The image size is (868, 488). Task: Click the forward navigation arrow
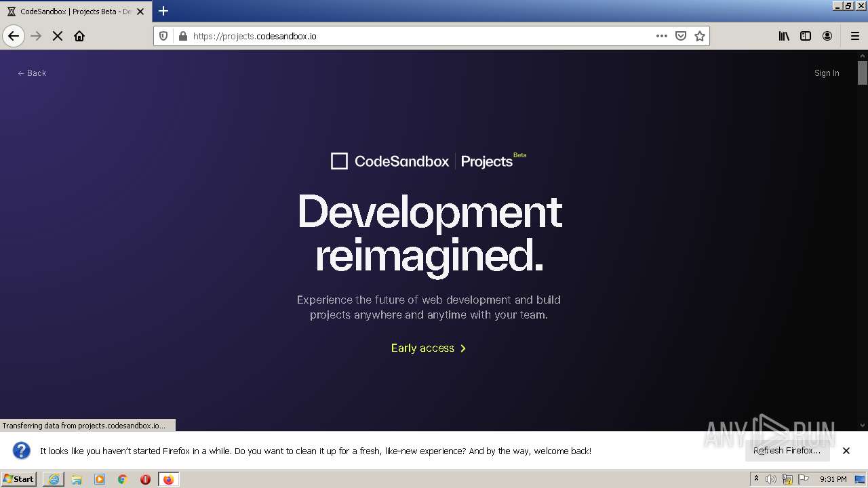point(36,36)
